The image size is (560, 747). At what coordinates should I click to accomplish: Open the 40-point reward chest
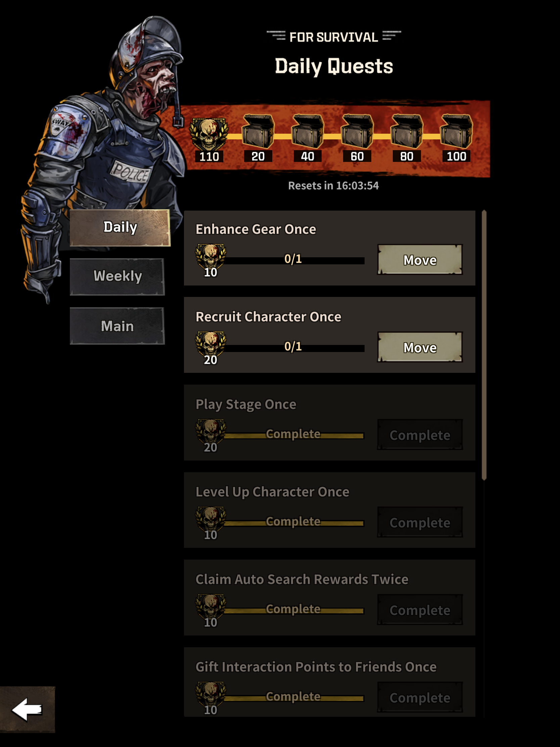click(308, 132)
